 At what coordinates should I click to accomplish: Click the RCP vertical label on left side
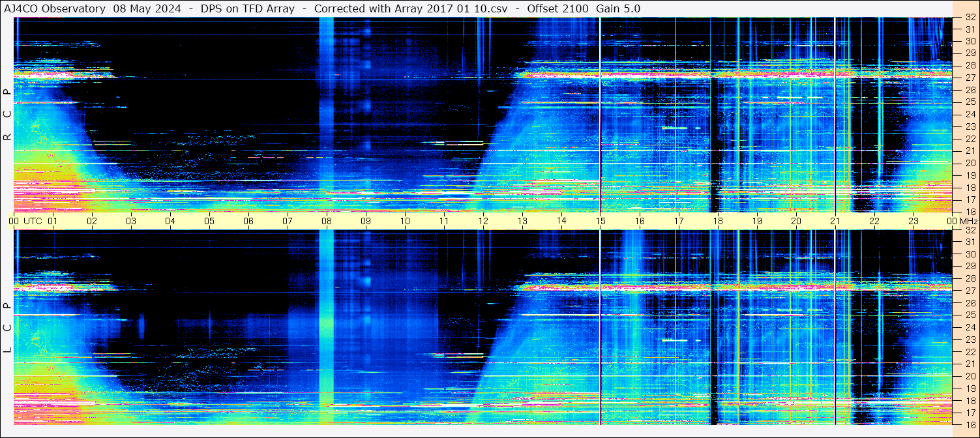7,114
